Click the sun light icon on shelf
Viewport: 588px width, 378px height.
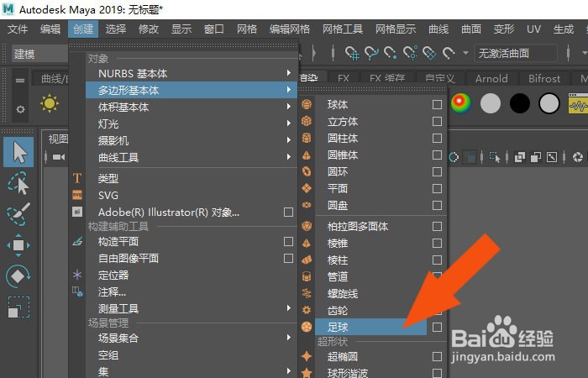[50, 103]
